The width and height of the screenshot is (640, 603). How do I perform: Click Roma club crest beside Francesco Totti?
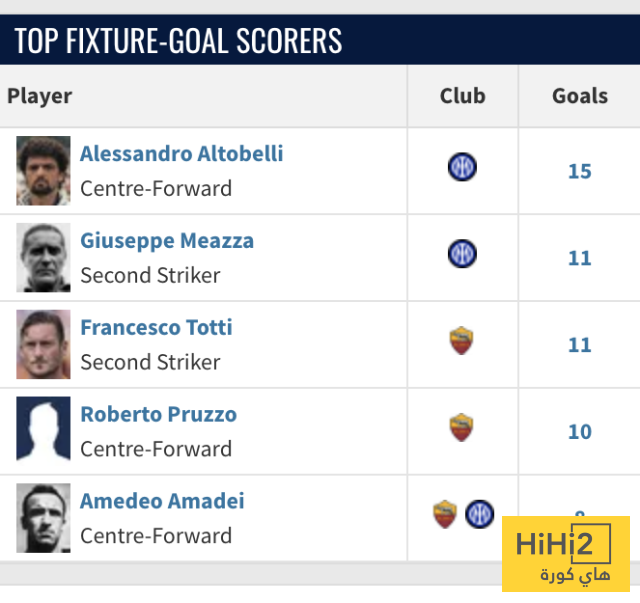pyautogui.click(x=461, y=341)
